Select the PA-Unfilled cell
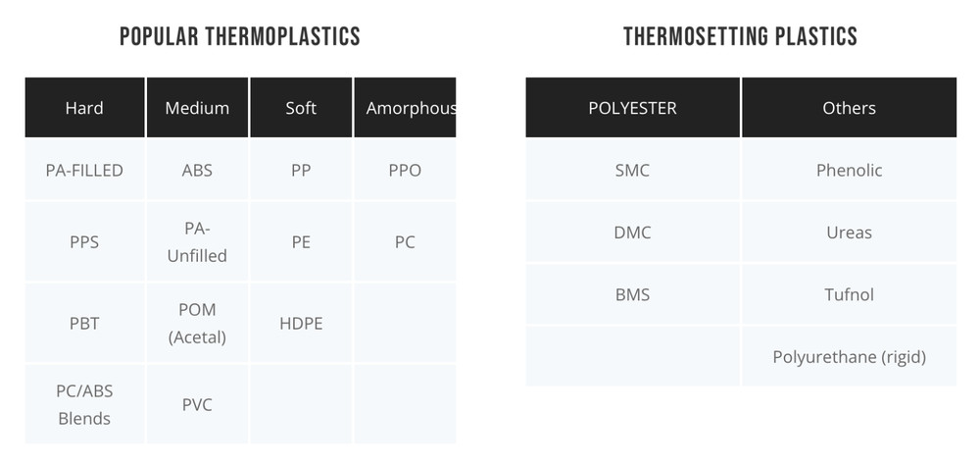 point(197,241)
